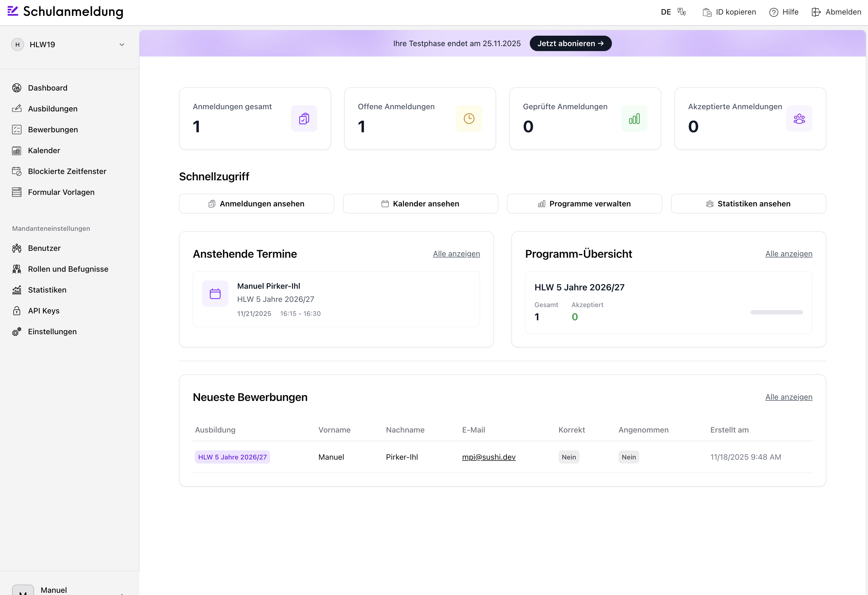Click calendar icon beside Manuel Pirker-Ihl appointment

pyautogui.click(x=215, y=294)
